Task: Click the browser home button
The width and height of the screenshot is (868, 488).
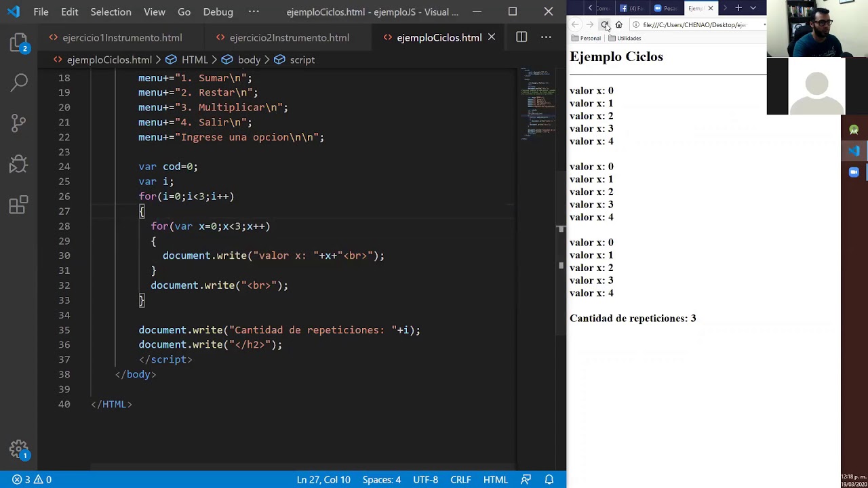Action: click(x=618, y=24)
